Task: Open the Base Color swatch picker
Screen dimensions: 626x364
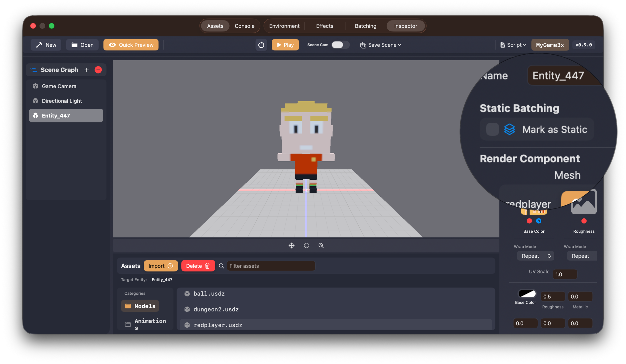Action: pyautogui.click(x=527, y=293)
